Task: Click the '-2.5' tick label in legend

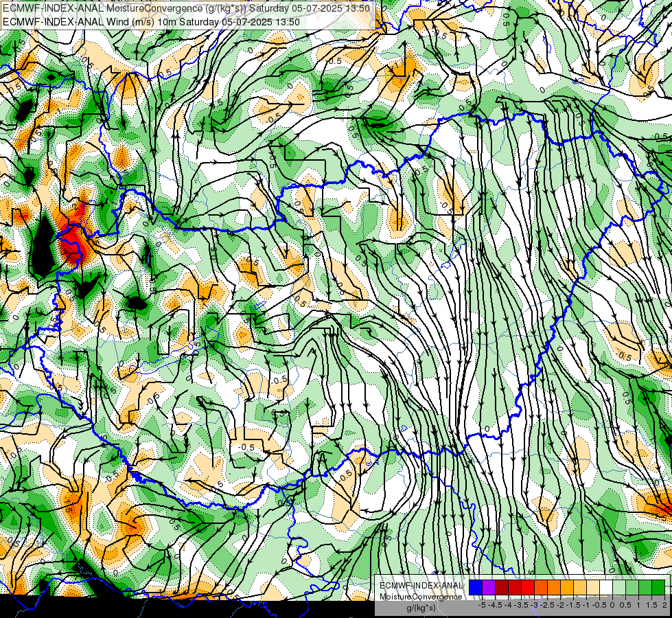Action: click(547, 605)
